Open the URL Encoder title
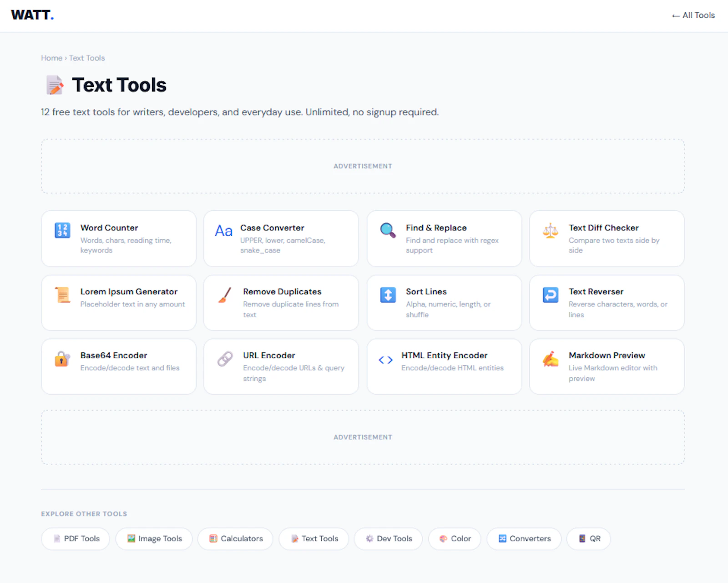 (x=269, y=355)
